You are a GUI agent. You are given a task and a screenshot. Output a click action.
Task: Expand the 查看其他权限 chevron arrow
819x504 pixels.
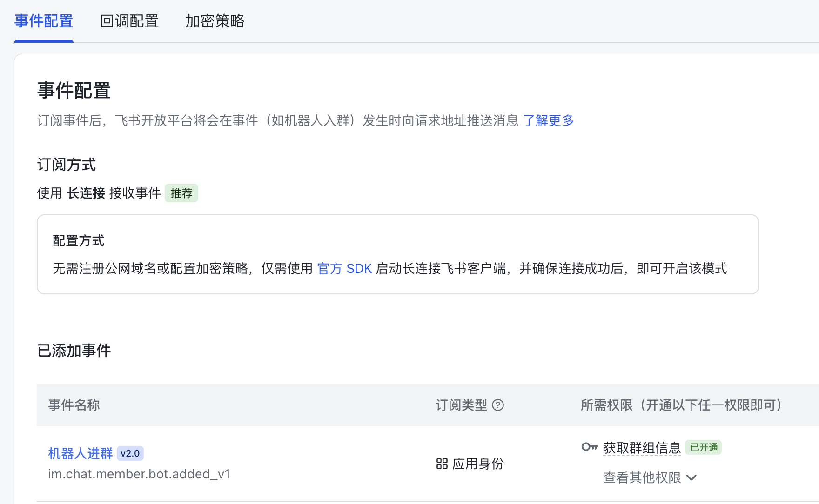tap(691, 477)
